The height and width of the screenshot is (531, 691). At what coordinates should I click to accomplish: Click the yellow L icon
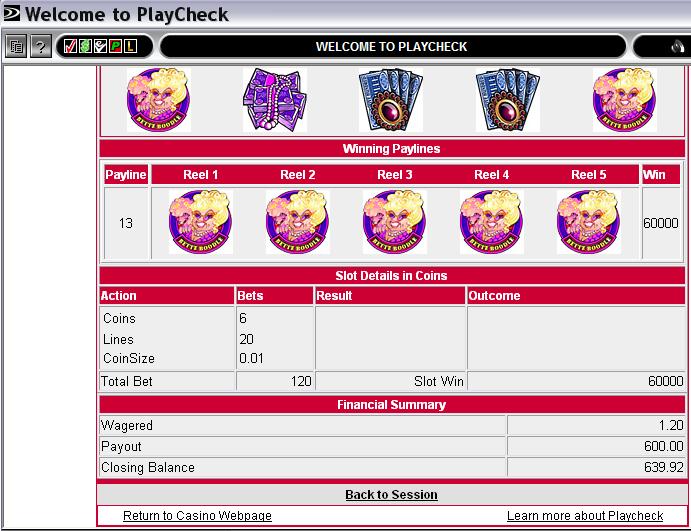click(x=130, y=46)
